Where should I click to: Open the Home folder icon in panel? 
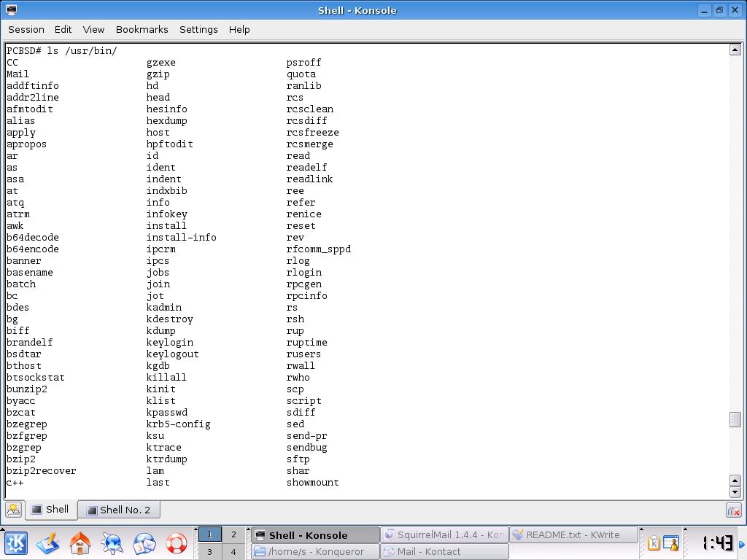pyautogui.click(x=80, y=543)
